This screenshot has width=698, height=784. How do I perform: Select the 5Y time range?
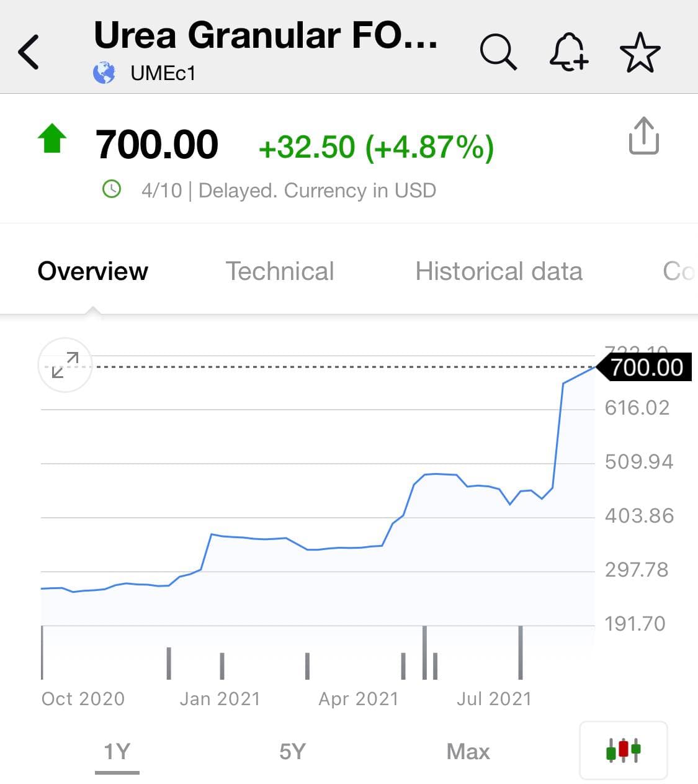[292, 752]
